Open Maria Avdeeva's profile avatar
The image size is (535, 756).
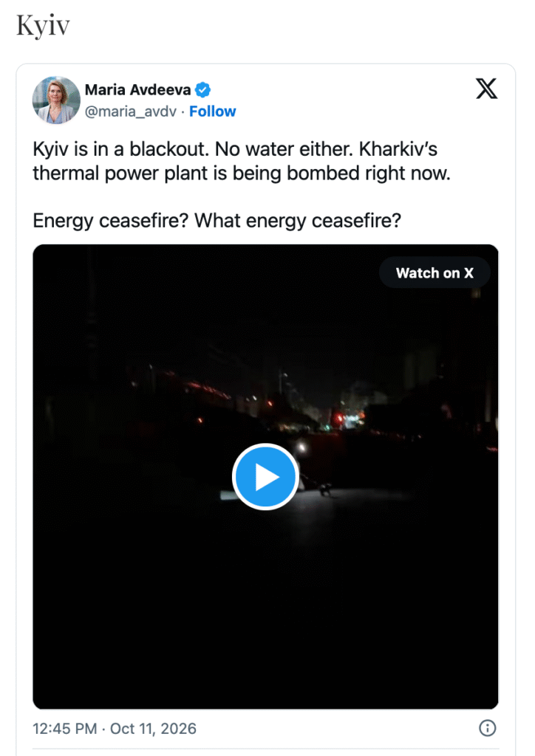pyautogui.click(x=56, y=100)
